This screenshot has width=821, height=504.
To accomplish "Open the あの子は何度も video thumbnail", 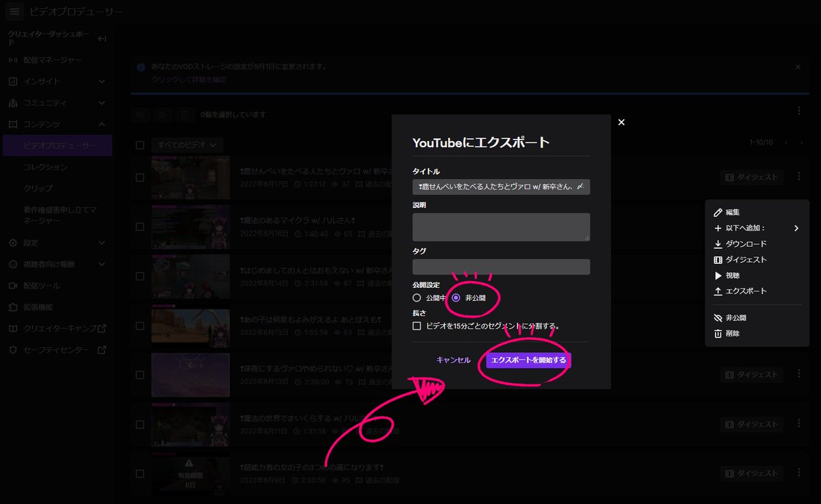I will click(x=190, y=326).
